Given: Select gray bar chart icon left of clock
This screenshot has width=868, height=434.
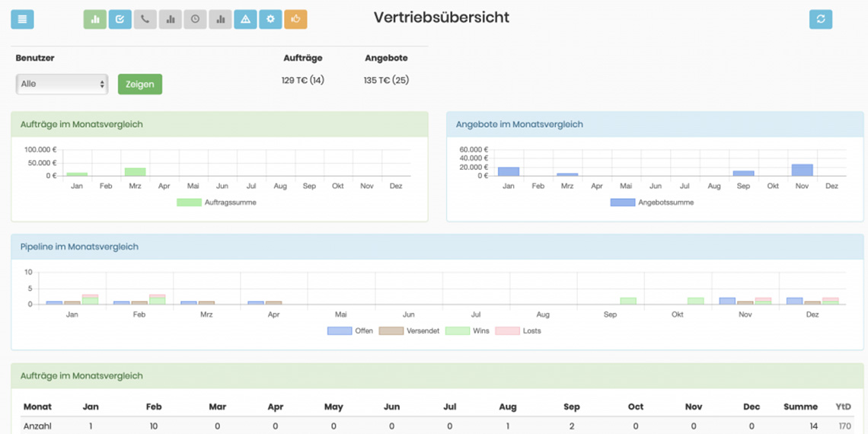Looking at the screenshot, I should coord(171,19).
